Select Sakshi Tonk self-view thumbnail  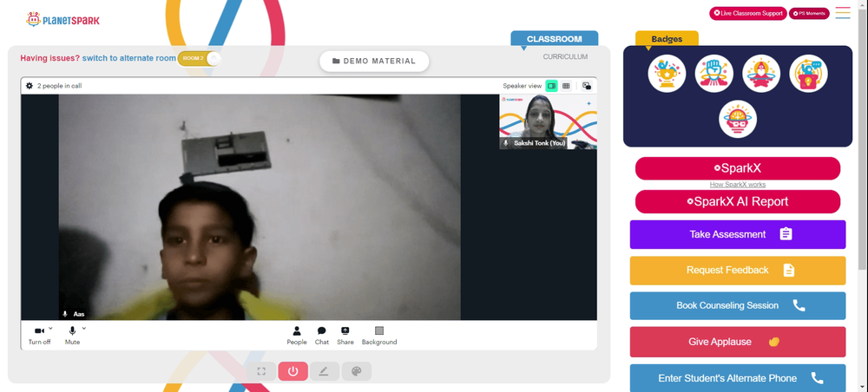(x=548, y=121)
